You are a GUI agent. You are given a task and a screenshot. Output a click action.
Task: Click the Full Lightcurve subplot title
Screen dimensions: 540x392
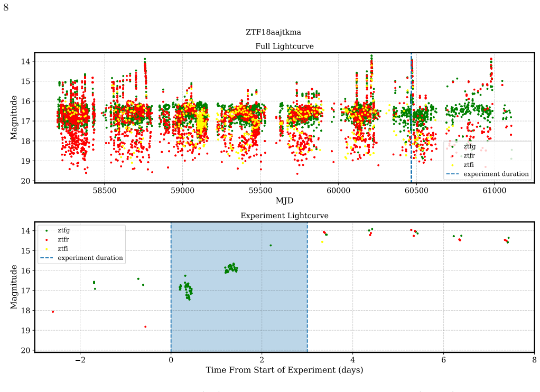(x=284, y=46)
